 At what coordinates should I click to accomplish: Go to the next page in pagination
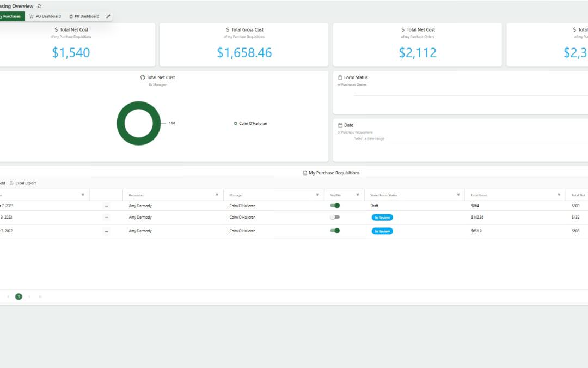[29, 297]
